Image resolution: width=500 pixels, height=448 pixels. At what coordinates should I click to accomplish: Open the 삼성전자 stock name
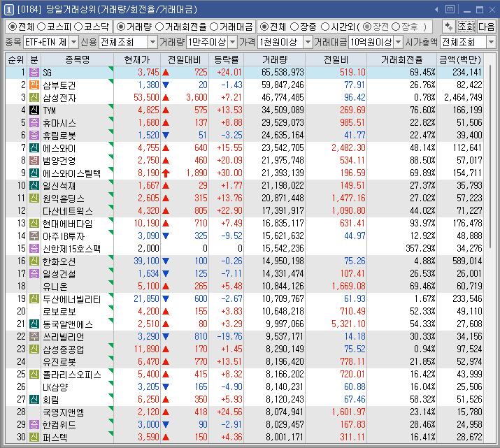click(x=59, y=98)
